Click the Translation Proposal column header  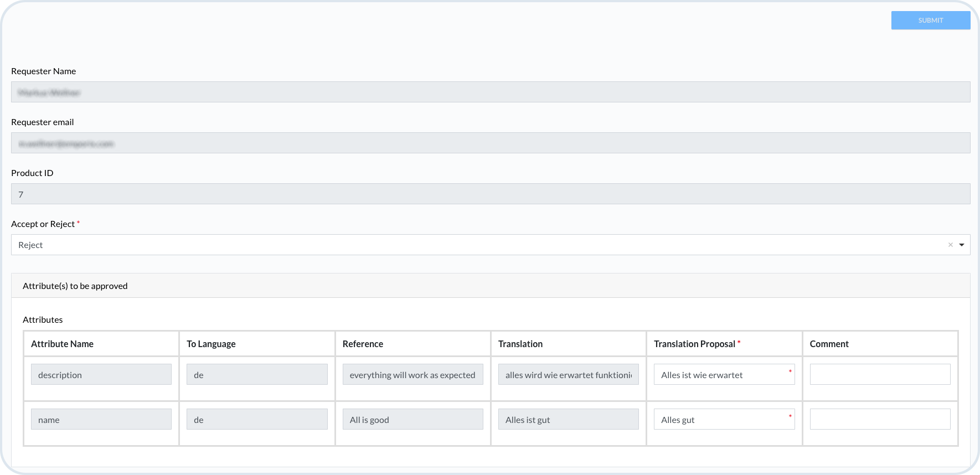pyautogui.click(x=694, y=344)
